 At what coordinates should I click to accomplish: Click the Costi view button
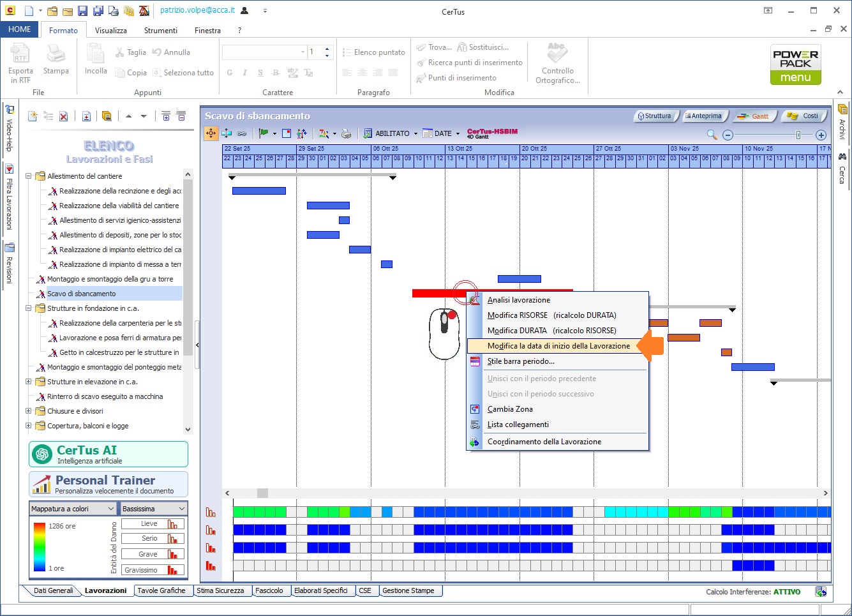[803, 116]
